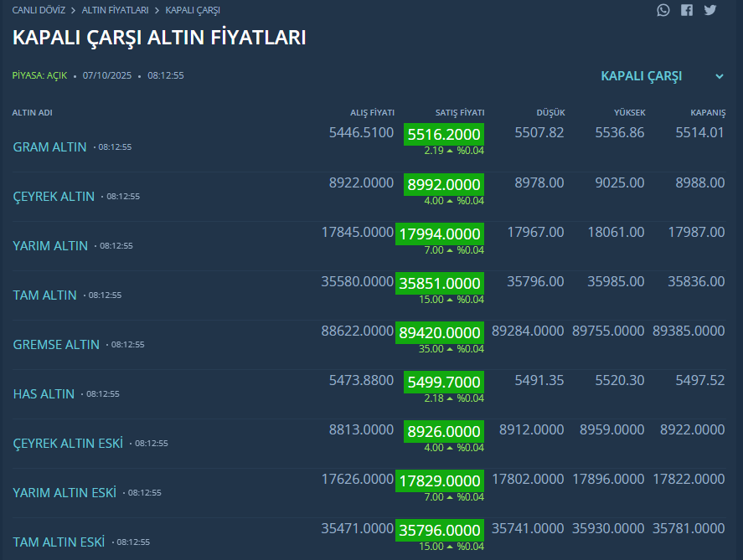Go to CANLI DÖVİZ breadcrumb
This screenshot has height=560, width=743.
[39, 10]
